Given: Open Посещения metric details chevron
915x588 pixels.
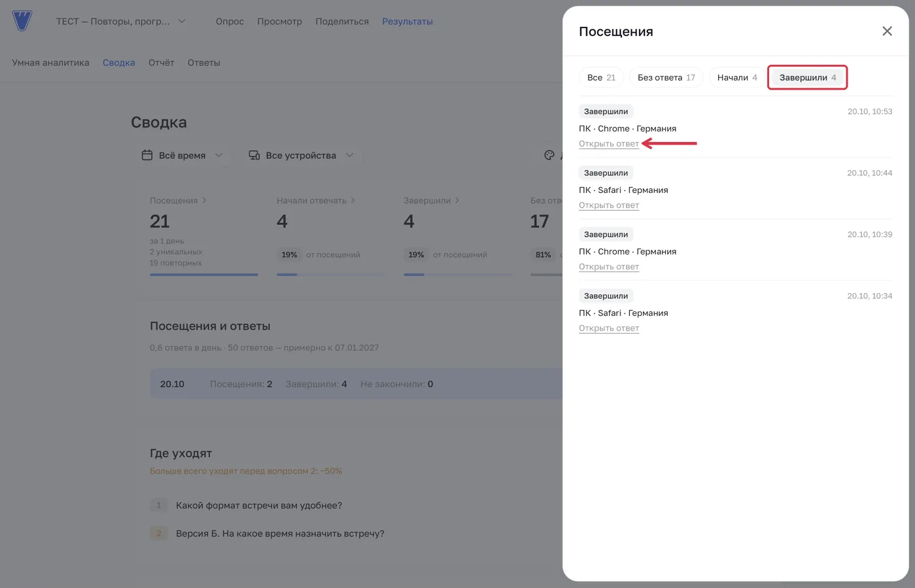Looking at the screenshot, I should 204,201.
